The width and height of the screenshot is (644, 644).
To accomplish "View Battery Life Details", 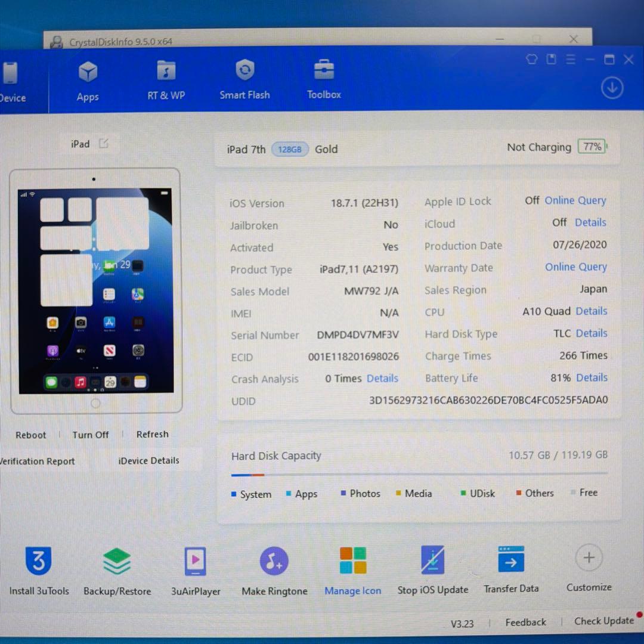I will point(592,377).
